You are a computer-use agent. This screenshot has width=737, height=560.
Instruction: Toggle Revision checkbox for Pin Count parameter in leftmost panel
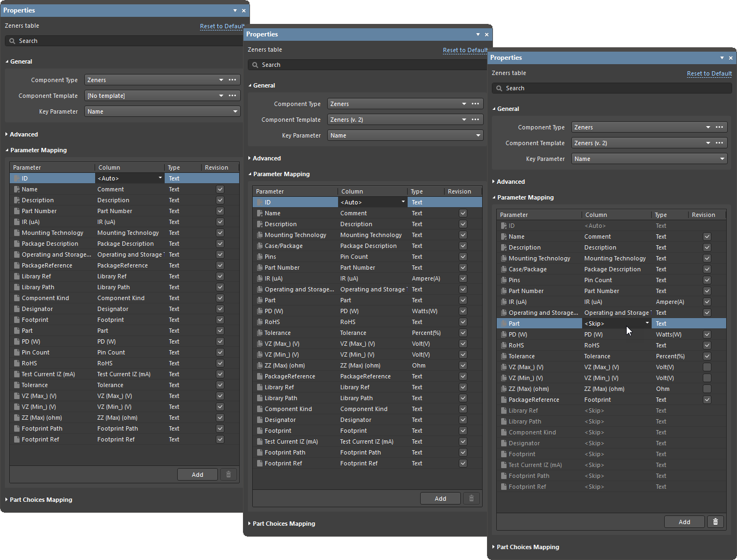click(x=220, y=352)
